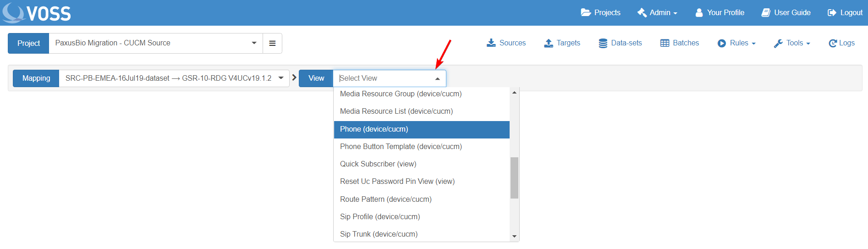
Task: Open the Batches page
Action: (680, 43)
